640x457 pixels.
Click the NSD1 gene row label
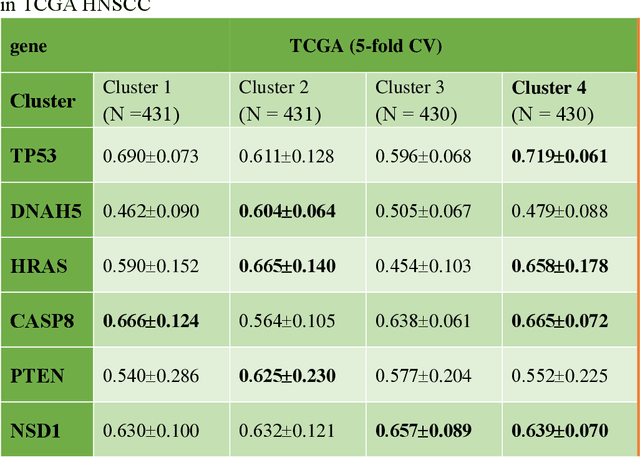tap(38, 431)
